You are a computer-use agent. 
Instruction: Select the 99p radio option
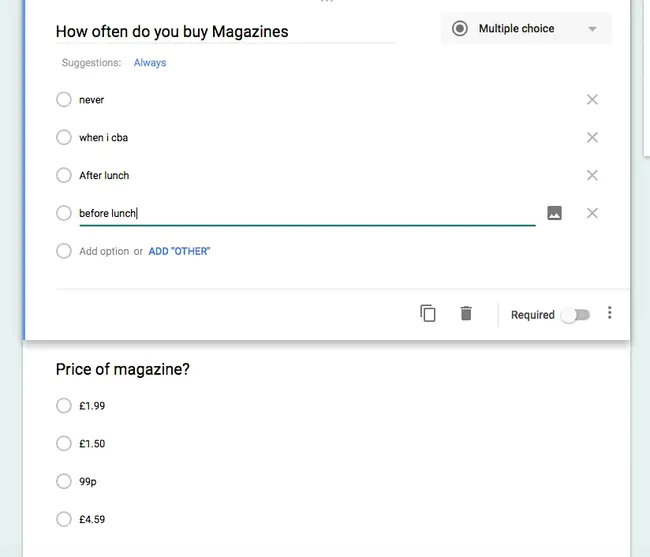(64, 482)
